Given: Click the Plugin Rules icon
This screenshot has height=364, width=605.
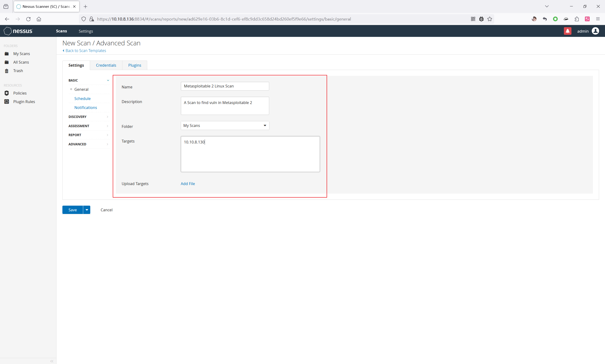Looking at the screenshot, I should tap(7, 102).
